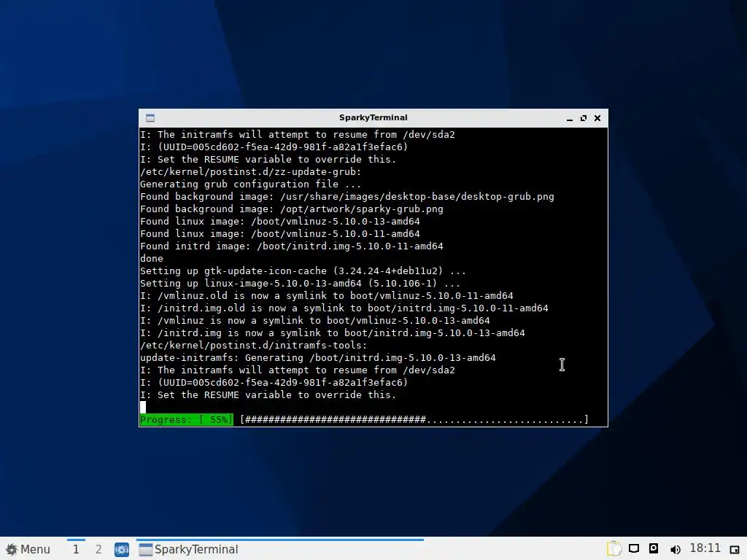Maximize the SparkyTerminal window

(x=583, y=118)
